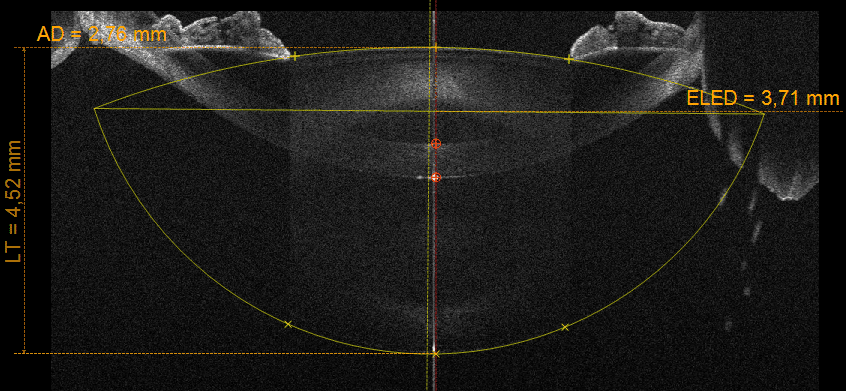Select the ELED = 3,71 mm measurement label

click(x=763, y=99)
